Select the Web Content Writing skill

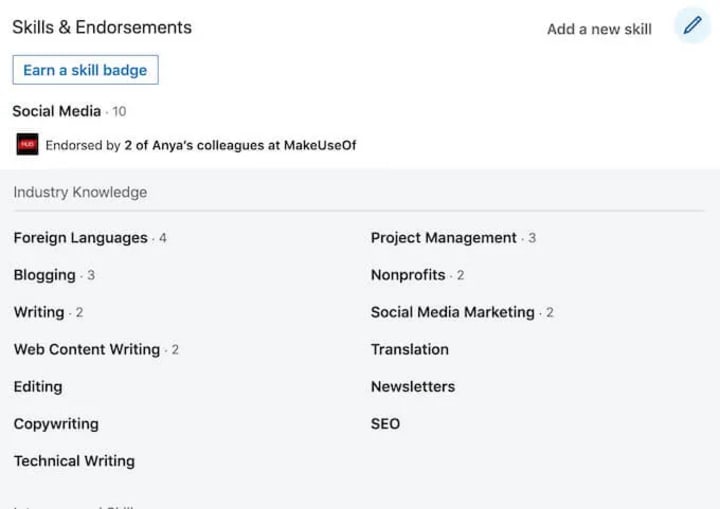coord(87,349)
